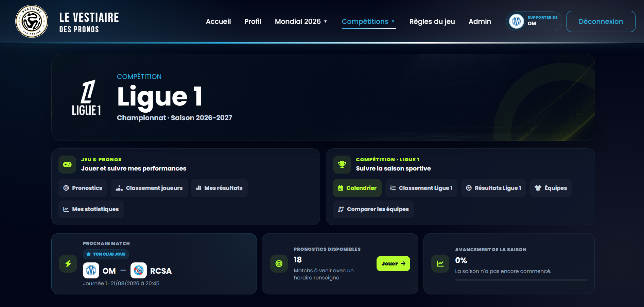This screenshot has height=307, width=644.
Task: Open the Pronostics section
Action: (x=83, y=188)
